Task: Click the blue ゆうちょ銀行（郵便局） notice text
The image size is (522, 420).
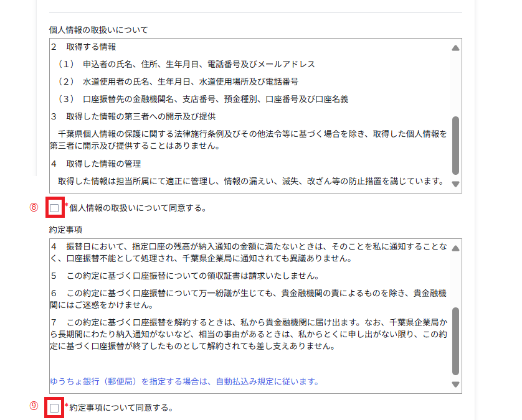Action: point(184,381)
